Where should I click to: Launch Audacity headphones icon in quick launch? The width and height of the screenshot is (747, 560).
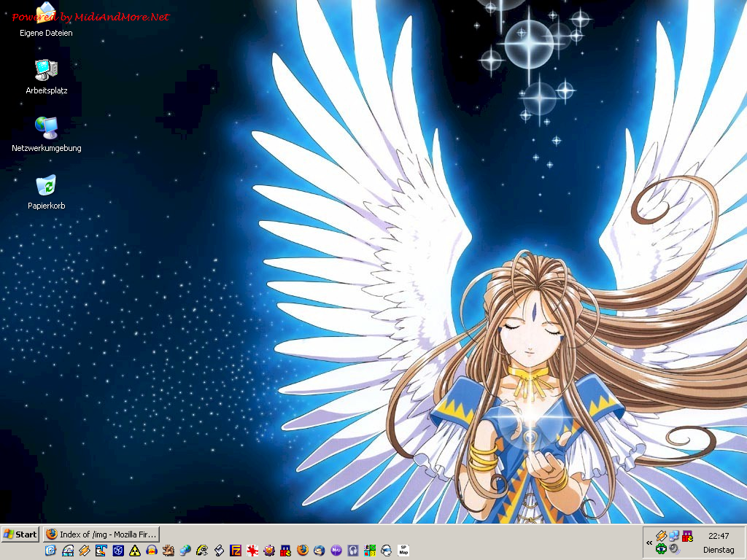coord(353,551)
